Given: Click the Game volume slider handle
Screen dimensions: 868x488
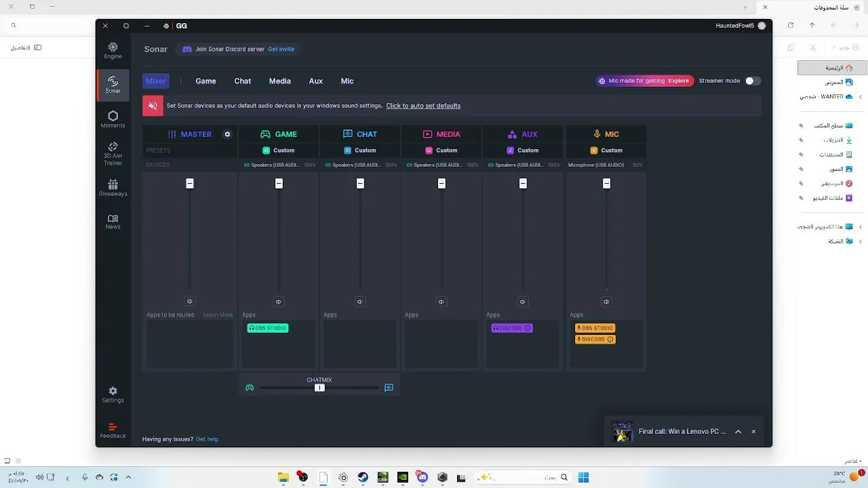Looking at the screenshot, I should click(279, 184).
